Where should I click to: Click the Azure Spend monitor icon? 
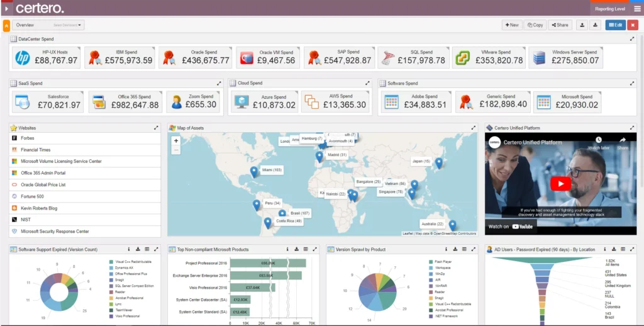pyautogui.click(x=241, y=102)
